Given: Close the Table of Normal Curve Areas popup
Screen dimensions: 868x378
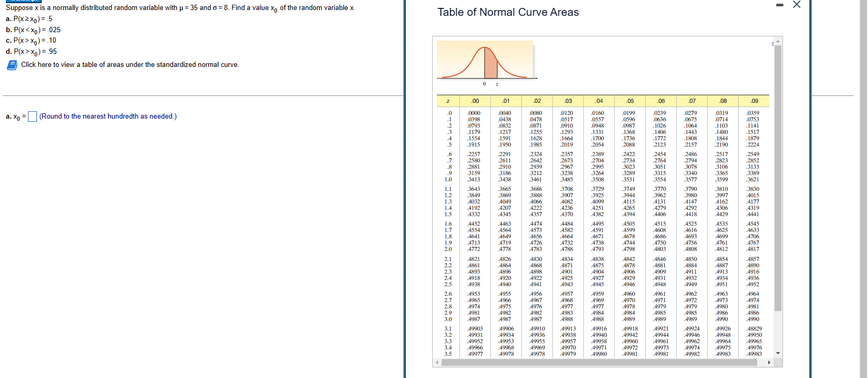Looking at the screenshot, I should click(x=797, y=5).
